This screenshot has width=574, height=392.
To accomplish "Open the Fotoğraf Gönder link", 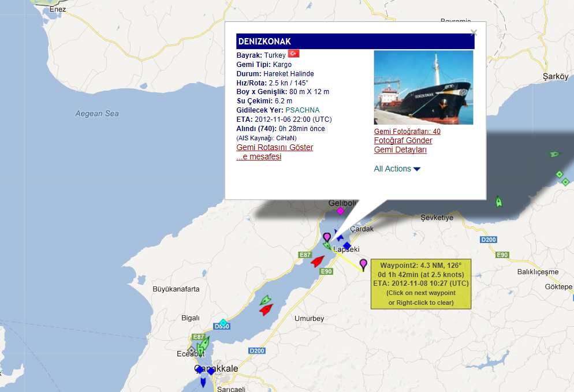I will 403,140.
